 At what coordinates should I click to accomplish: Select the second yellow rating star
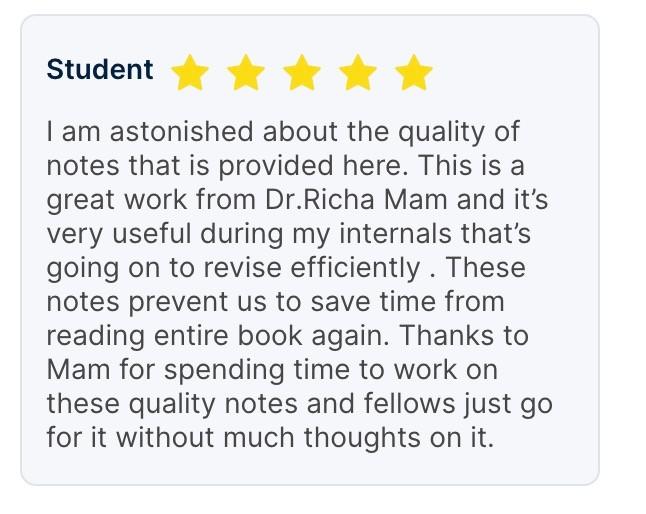246,72
